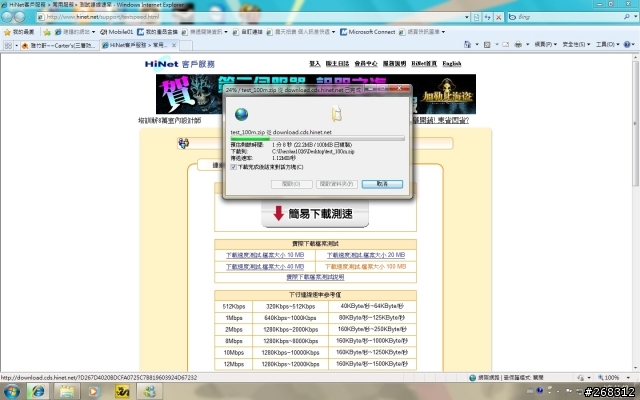The width and height of the screenshot is (640, 400).
Task: Click the HiNet homepage header link
Action: coord(424,64)
